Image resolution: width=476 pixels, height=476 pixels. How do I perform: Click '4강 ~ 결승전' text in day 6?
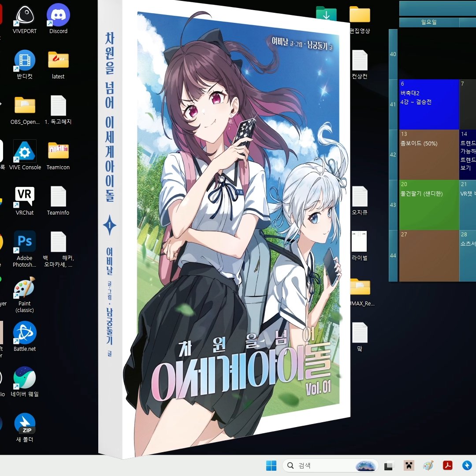tap(416, 102)
